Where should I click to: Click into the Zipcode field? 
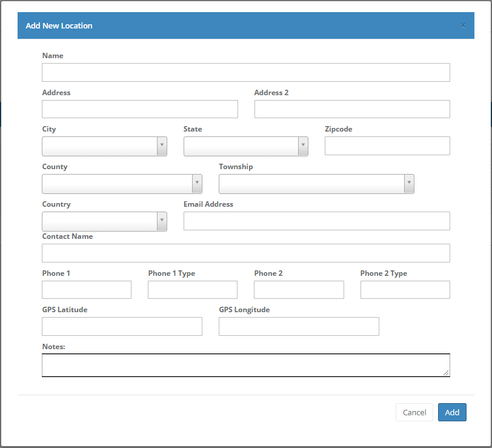pos(387,145)
